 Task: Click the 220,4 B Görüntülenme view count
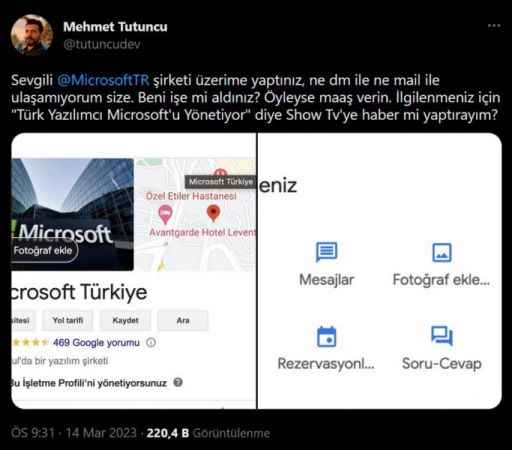tap(208, 433)
